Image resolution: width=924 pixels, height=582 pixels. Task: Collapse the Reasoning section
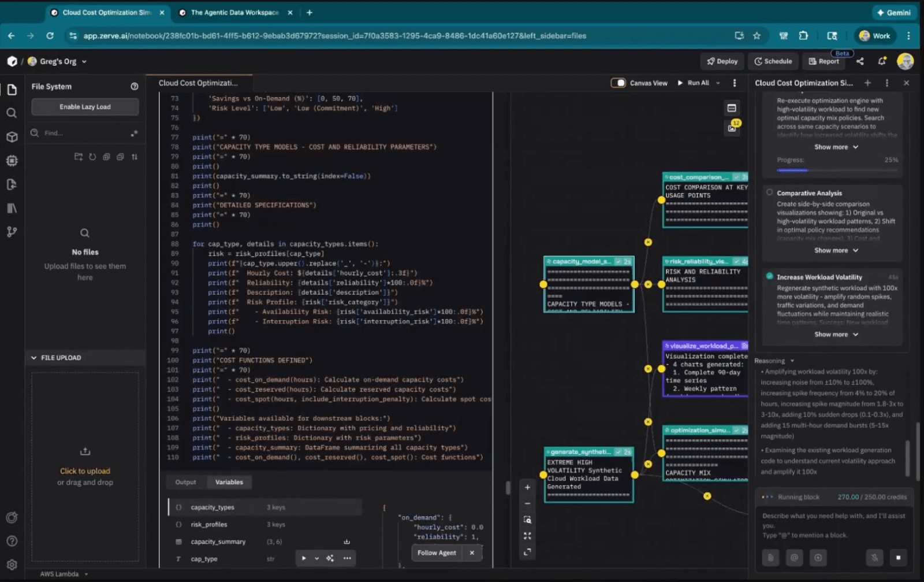pyautogui.click(x=774, y=361)
